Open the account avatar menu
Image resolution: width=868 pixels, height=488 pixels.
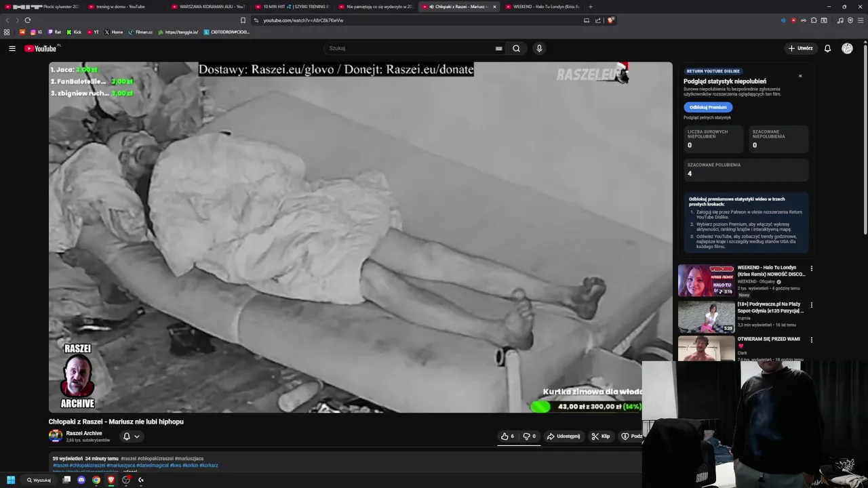[x=847, y=48]
